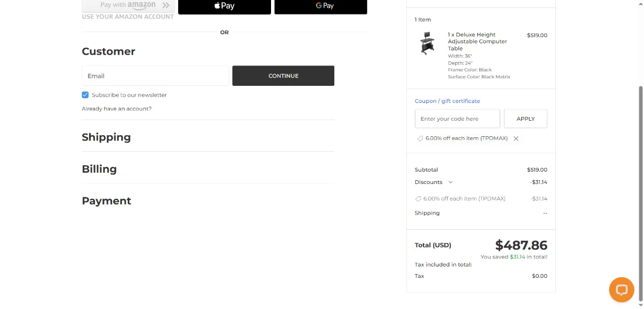Click the Coupon / gift certificate link
Image resolution: width=644 pixels, height=309 pixels.
[448, 101]
